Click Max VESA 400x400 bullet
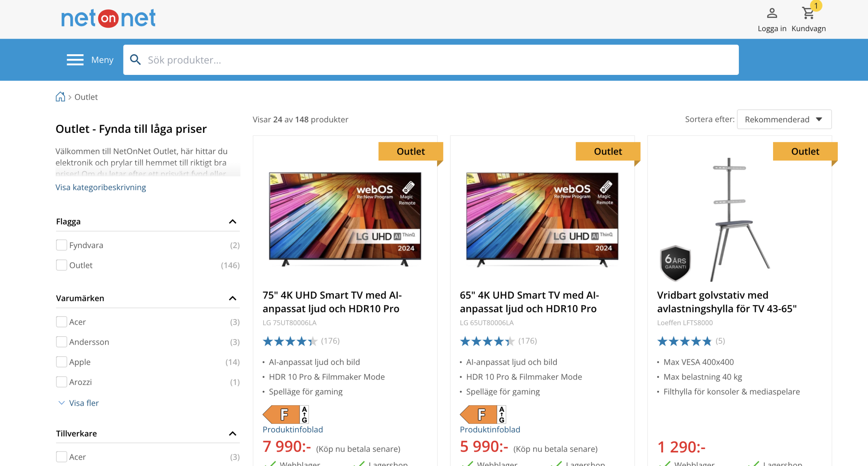The image size is (868, 466). click(x=698, y=362)
